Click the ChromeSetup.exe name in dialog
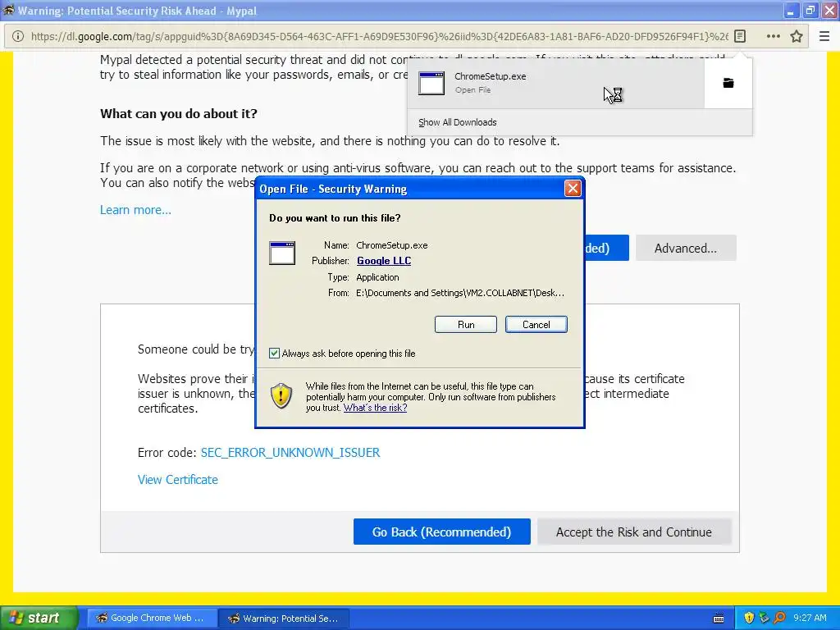The height and width of the screenshot is (630, 840). [x=391, y=245]
